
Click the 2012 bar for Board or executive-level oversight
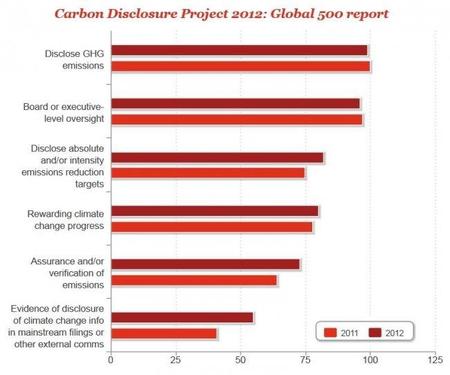236,104
